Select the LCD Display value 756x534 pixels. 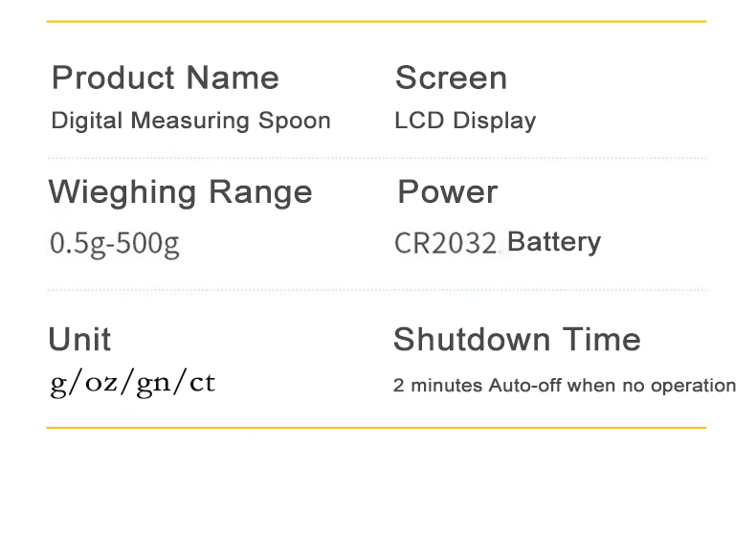click(x=465, y=122)
